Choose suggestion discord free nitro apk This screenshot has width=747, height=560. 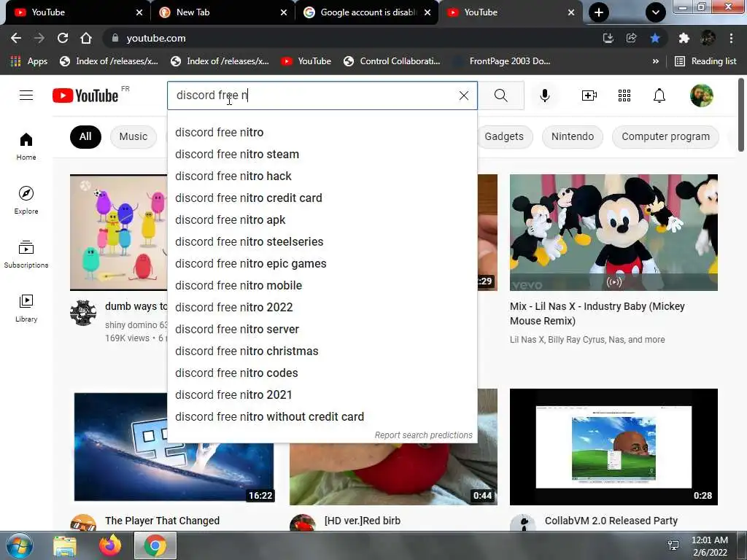click(x=322, y=220)
